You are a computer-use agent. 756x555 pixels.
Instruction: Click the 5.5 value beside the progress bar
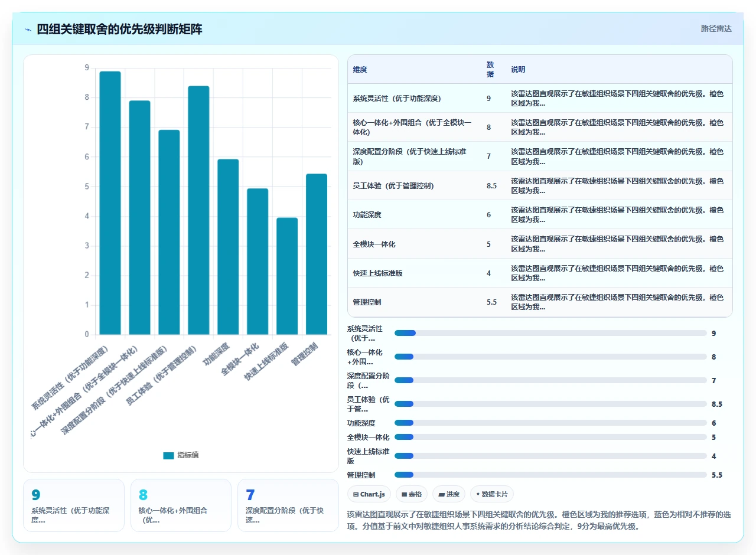[x=717, y=475]
